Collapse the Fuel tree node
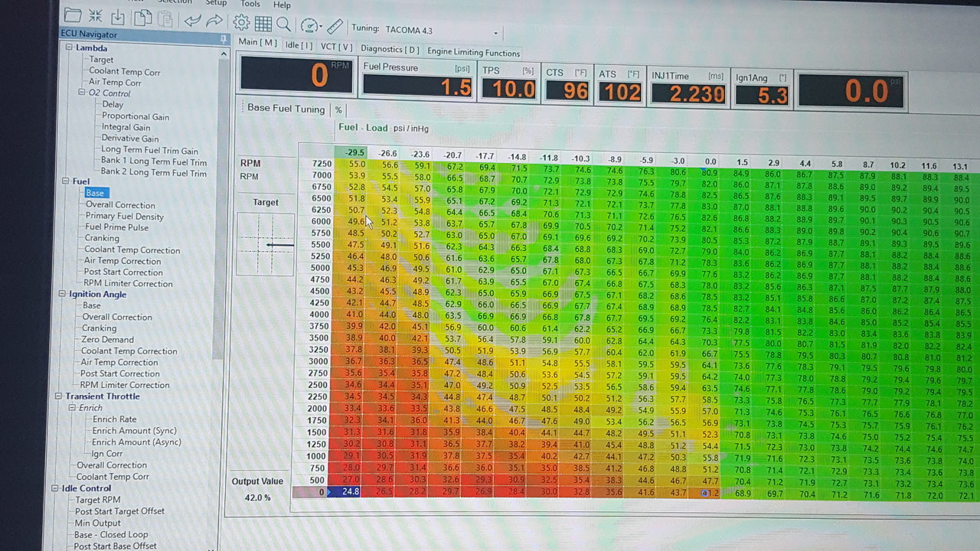This screenshot has height=551, width=980. [65, 181]
